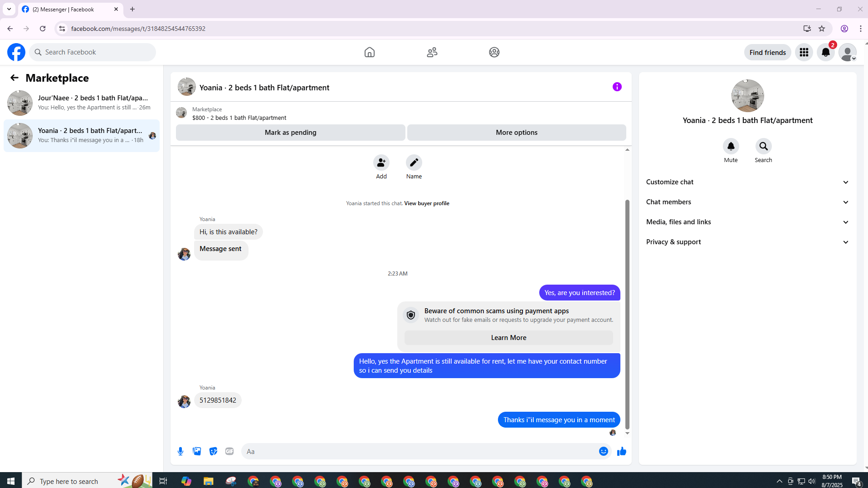Click the message text field
The height and width of the screenshot is (488, 868).
419,451
